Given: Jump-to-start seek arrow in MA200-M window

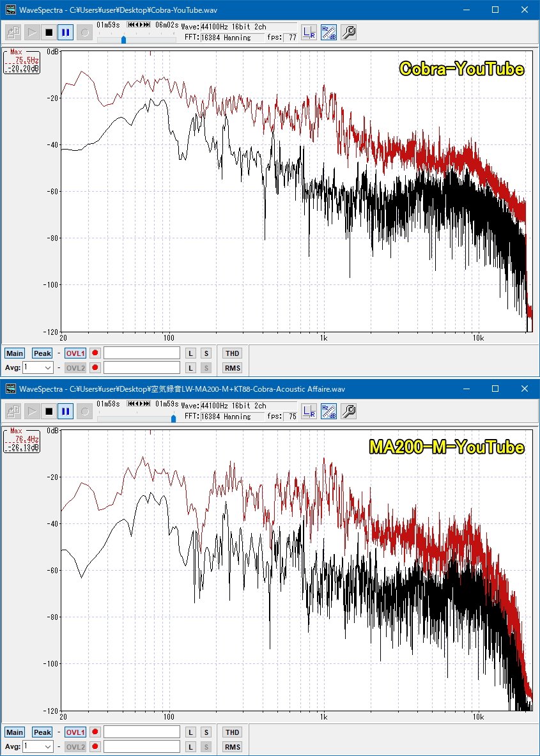Looking at the screenshot, I should 130,403.
